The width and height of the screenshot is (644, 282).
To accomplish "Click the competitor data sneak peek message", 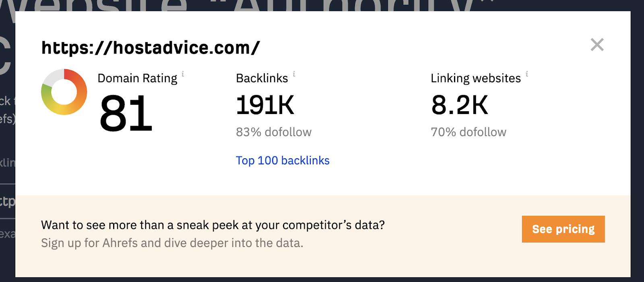I will click(x=213, y=225).
